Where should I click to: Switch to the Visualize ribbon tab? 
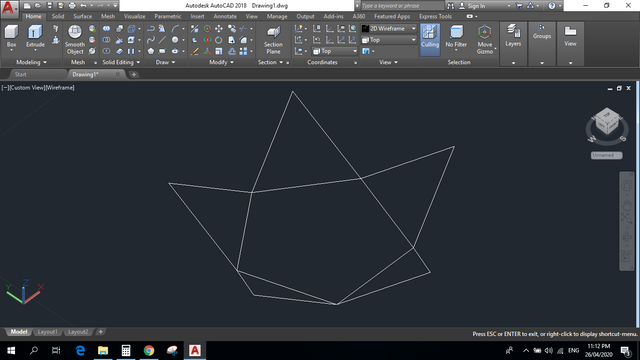click(x=134, y=16)
